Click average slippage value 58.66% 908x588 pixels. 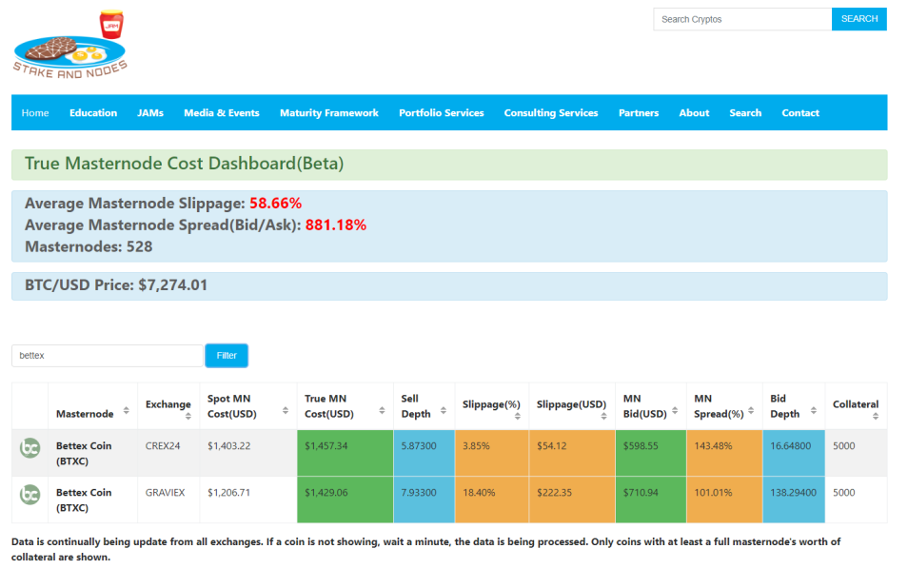coord(276,204)
